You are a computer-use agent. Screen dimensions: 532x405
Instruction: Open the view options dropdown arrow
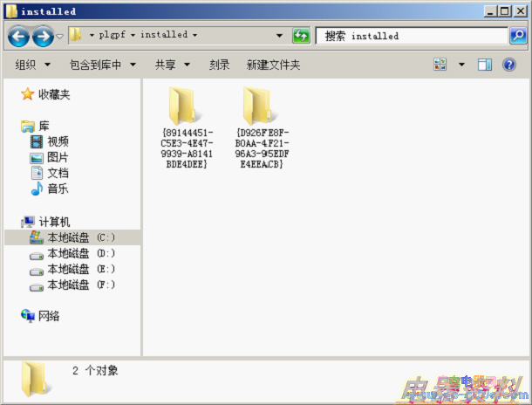[x=461, y=65]
